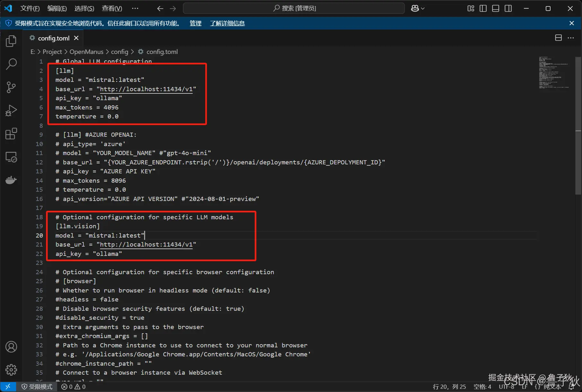582x392 pixels.
Task: Expand the config folder breadcrumb
Action: pyautogui.click(x=119, y=52)
